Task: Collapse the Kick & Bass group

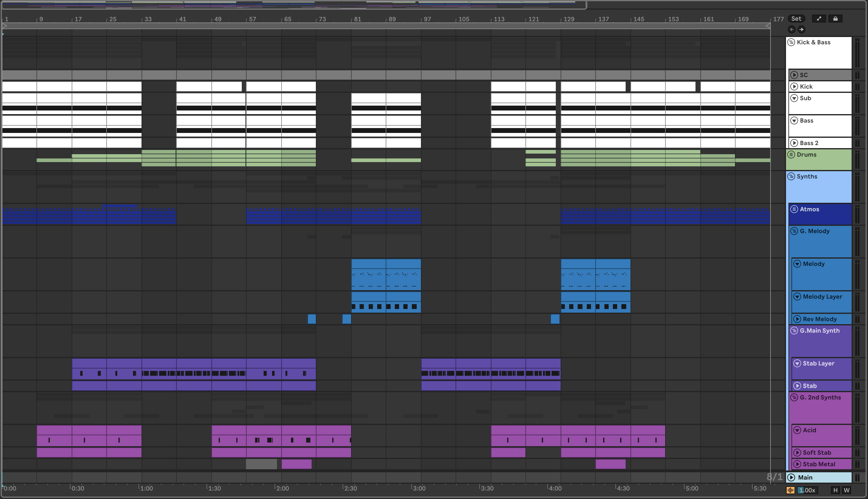Action: (x=791, y=42)
